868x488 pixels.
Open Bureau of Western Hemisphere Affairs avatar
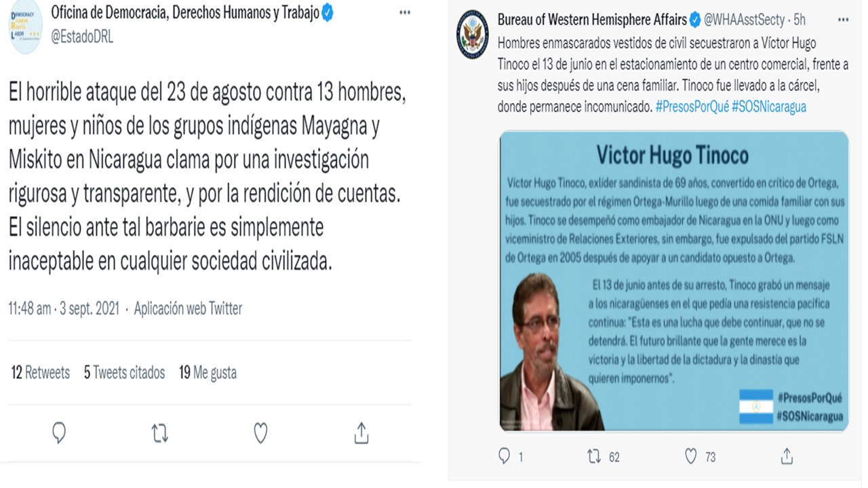pos(473,34)
